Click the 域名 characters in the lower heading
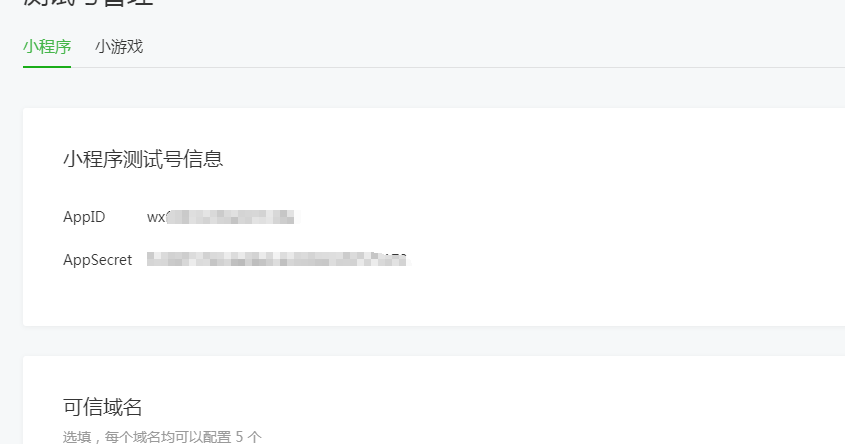Viewport: 845px width, 444px height. (x=122, y=407)
